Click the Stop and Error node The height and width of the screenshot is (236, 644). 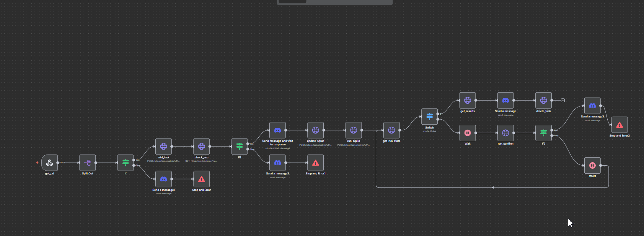[x=201, y=179]
